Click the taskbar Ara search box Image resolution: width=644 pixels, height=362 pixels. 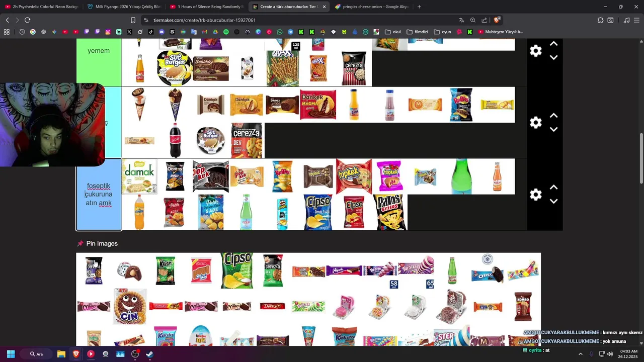point(37,354)
